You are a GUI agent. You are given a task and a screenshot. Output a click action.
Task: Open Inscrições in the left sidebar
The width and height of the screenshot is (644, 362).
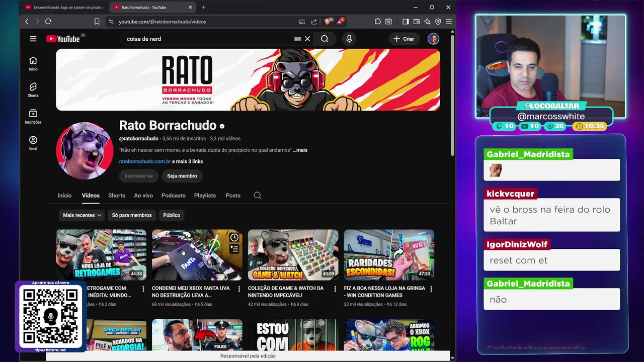point(33,117)
